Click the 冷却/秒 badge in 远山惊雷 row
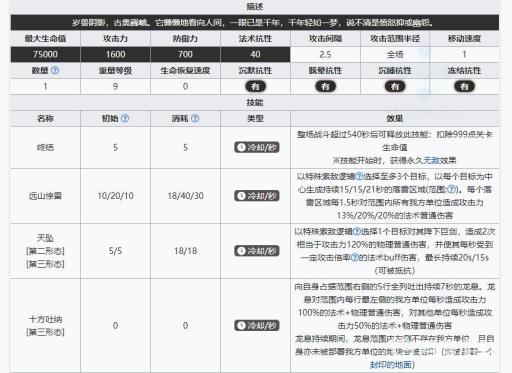512x373 pixels. [x=257, y=196]
